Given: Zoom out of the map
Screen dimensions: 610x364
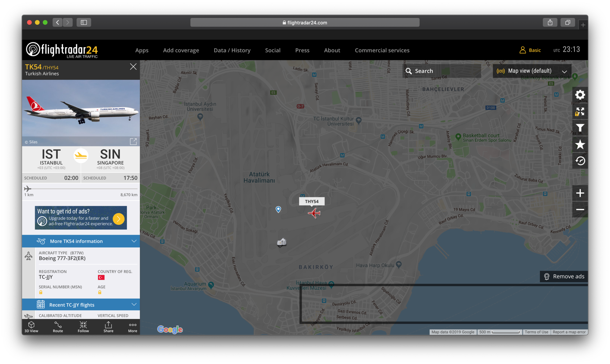Looking at the screenshot, I should pyautogui.click(x=580, y=210).
